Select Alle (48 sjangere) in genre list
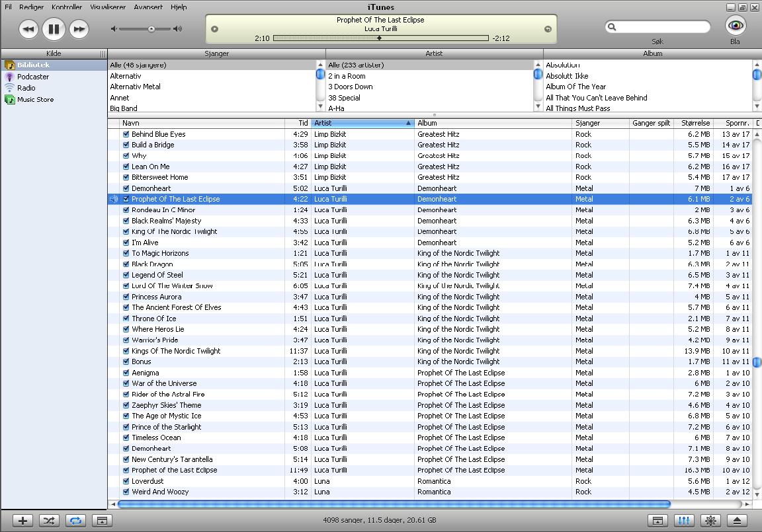Image resolution: width=762 pixels, height=532 pixels. pos(212,65)
